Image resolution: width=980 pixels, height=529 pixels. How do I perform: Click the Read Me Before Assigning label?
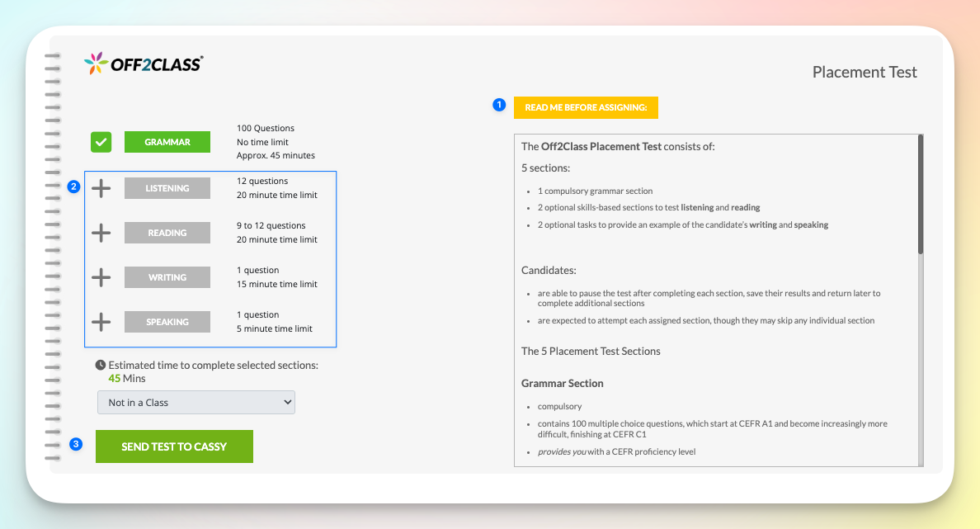click(x=586, y=108)
